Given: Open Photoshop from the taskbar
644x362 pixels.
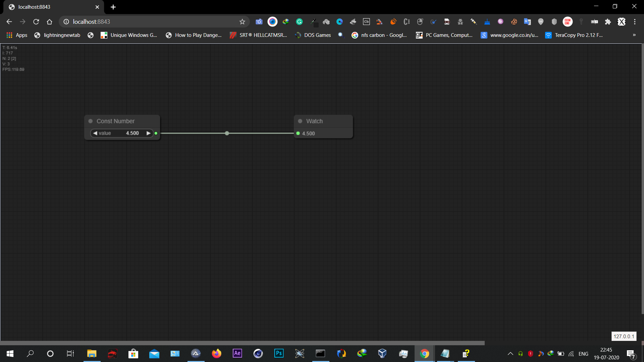Looking at the screenshot, I should pos(279,353).
